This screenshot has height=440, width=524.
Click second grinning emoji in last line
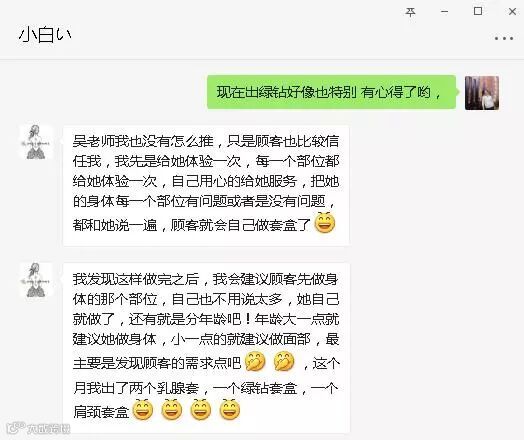tap(172, 410)
